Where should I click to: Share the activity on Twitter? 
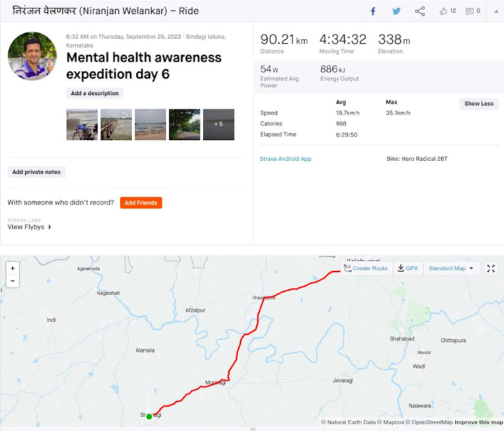click(x=396, y=12)
